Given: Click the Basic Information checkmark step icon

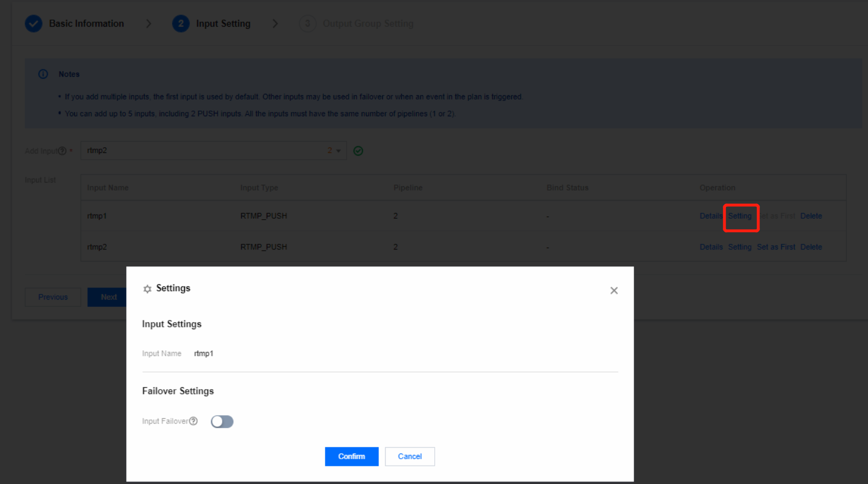Looking at the screenshot, I should [x=33, y=24].
